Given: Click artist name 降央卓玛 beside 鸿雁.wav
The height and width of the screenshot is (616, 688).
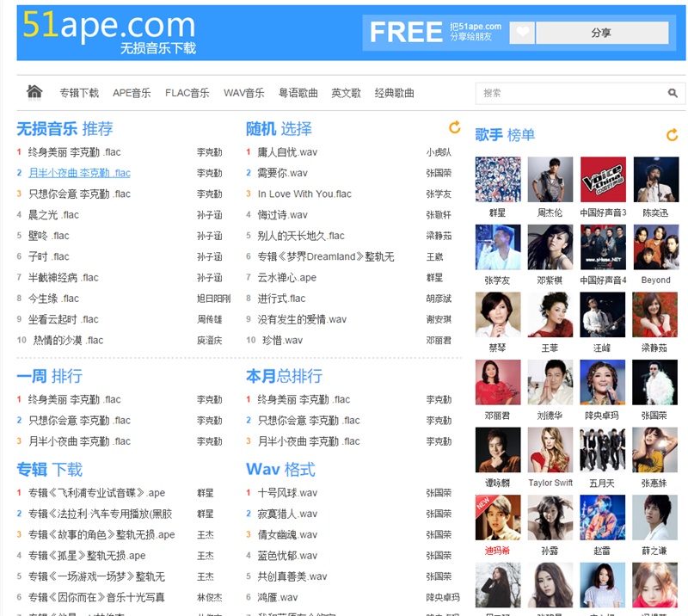Looking at the screenshot, I should [443, 598].
